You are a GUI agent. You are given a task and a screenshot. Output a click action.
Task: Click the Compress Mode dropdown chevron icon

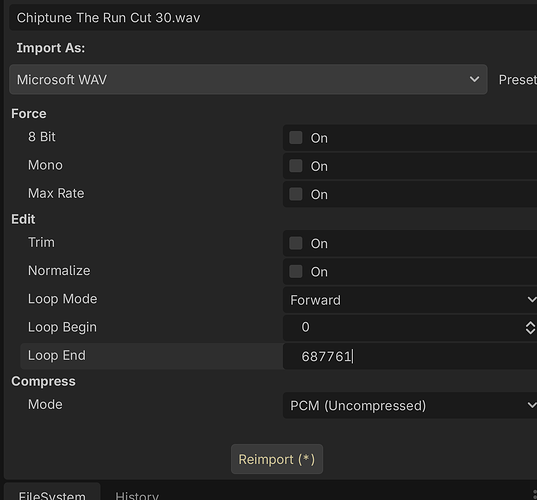click(x=532, y=405)
